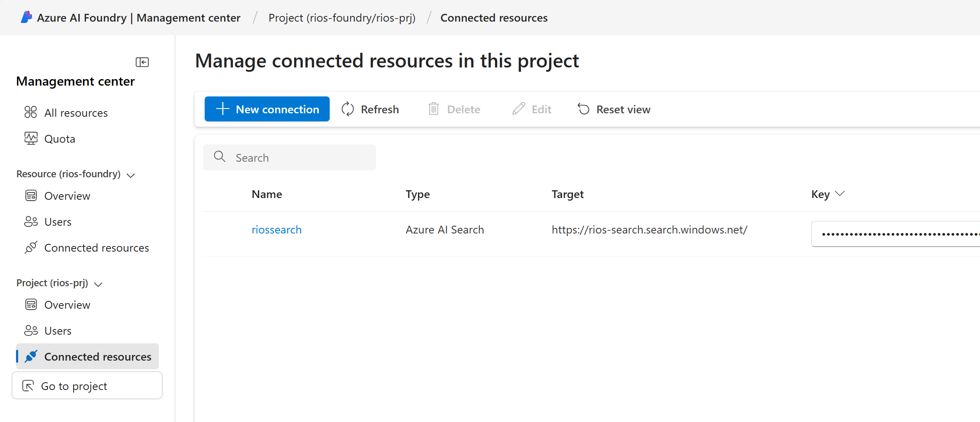This screenshot has height=422, width=980.
Task: Collapse the Resource (rios-foundry) section
Action: click(x=131, y=175)
